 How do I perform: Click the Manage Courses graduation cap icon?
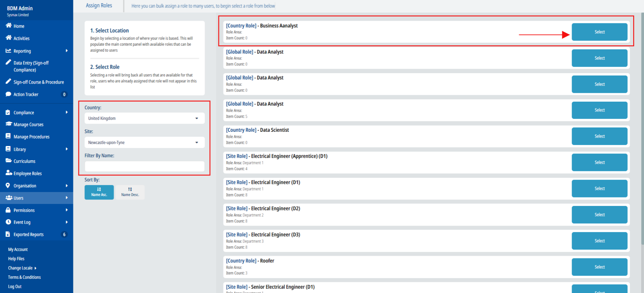8,124
